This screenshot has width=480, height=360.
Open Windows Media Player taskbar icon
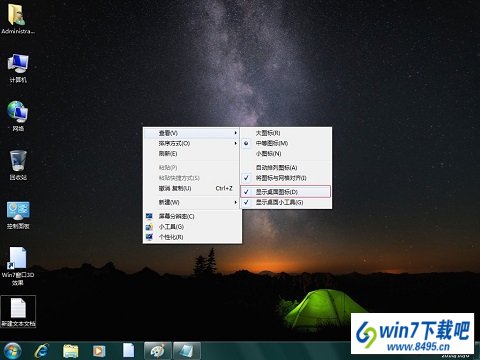(x=99, y=351)
